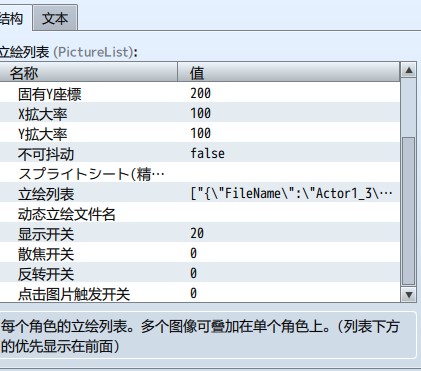This screenshot has height=371, width=421.
Task: Select the 立绘列表 parameter row name
Action: point(46,194)
